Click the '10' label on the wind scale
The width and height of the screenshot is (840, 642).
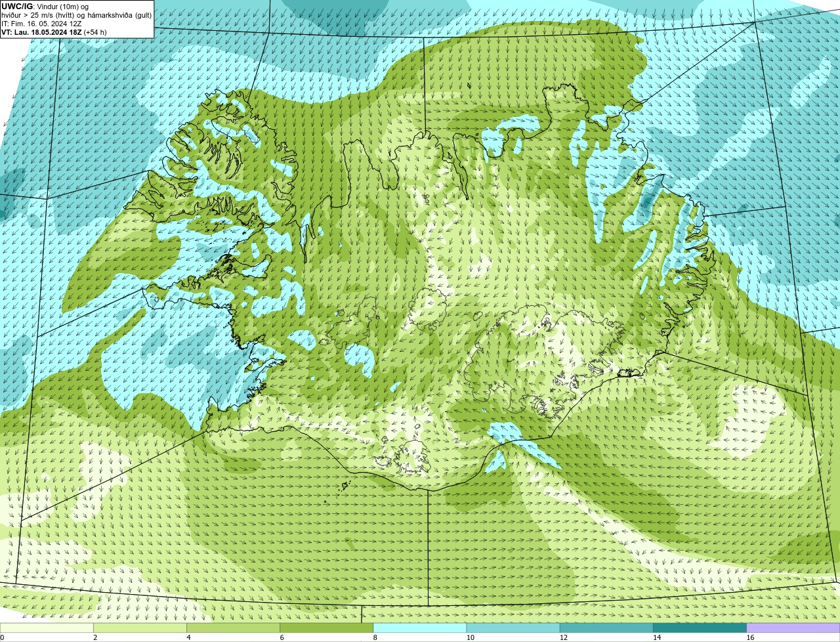point(470,637)
